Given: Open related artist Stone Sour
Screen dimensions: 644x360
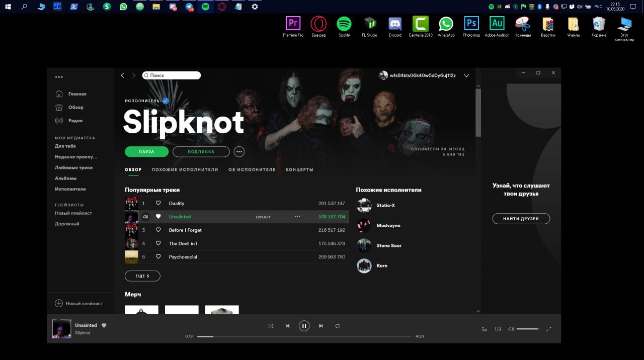Looking at the screenshot, I should point(389,245).
